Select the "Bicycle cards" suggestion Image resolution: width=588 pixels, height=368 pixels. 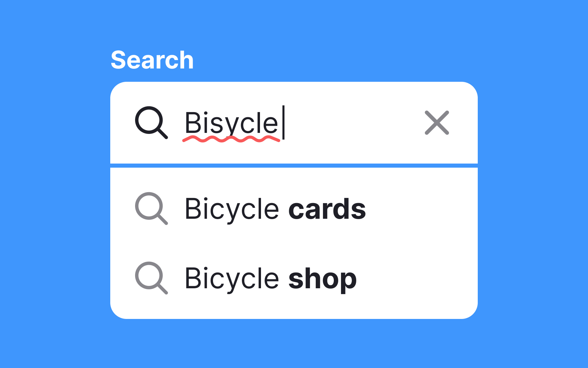(275, 209)
